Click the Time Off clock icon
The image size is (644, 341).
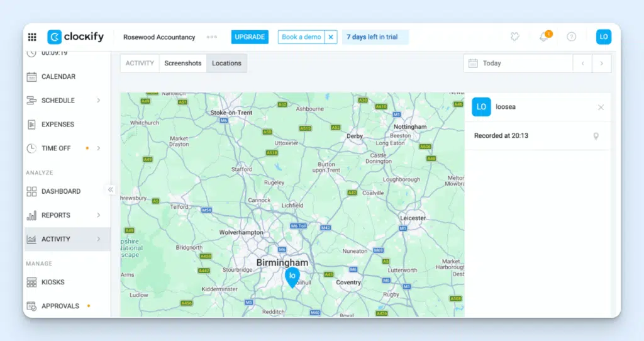[31, 148]
